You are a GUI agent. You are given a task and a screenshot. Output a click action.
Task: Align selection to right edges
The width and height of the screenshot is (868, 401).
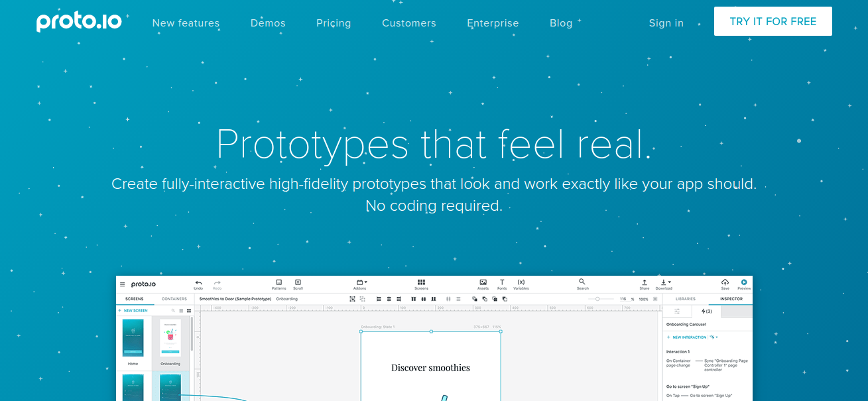399,299
